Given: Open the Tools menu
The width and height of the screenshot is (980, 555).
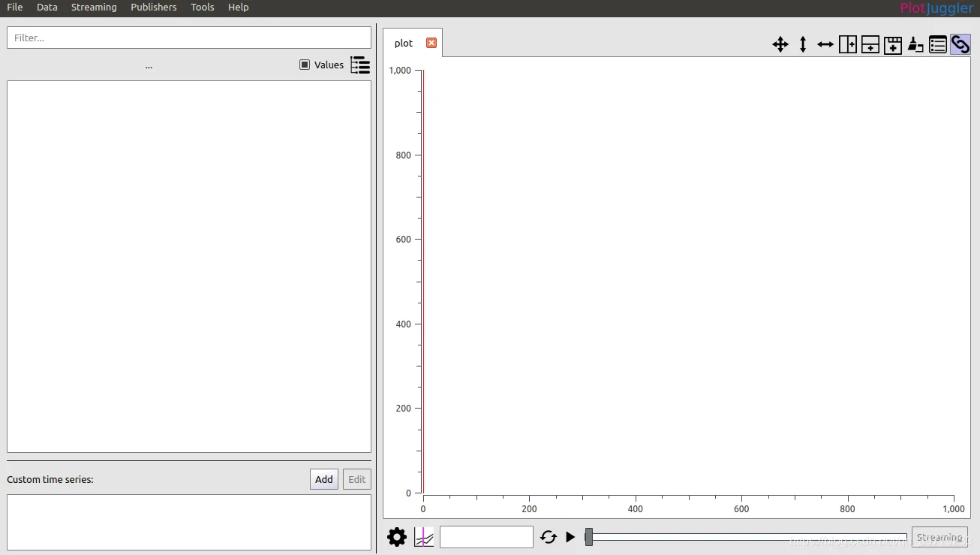Looking at the screenshot, I should pos(203,8).
